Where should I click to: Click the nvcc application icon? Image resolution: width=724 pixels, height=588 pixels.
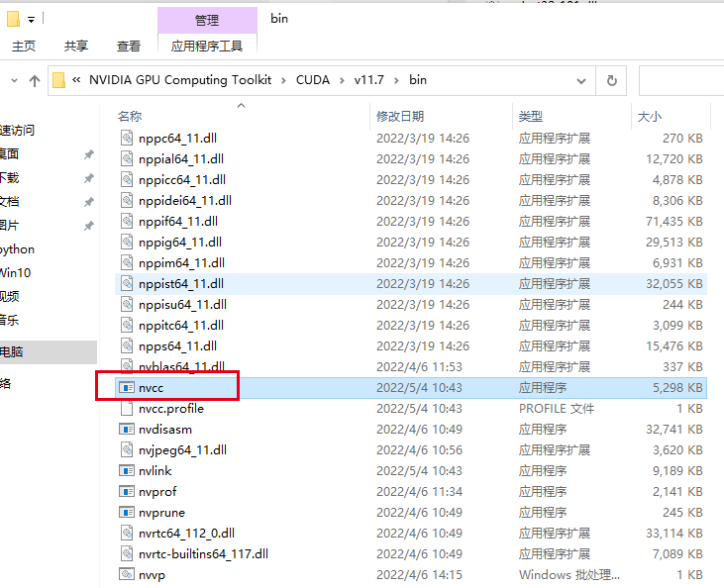[127, 388]
